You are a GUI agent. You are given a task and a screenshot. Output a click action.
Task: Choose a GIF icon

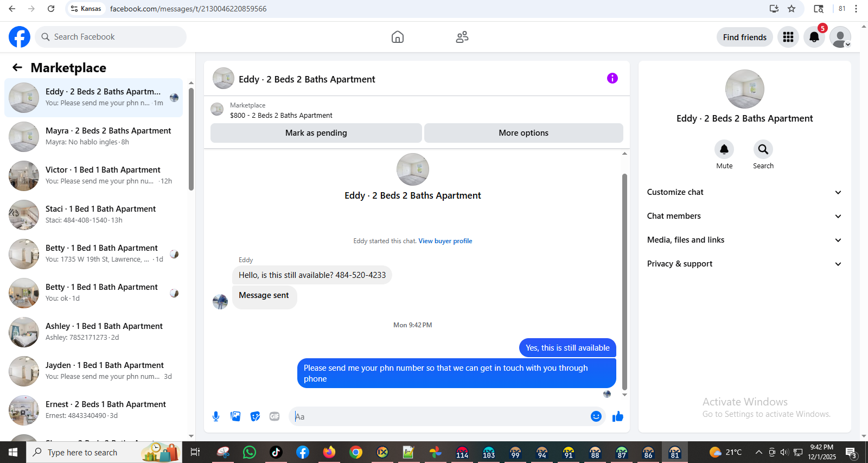pyautogui.click(x=275, y=416)
